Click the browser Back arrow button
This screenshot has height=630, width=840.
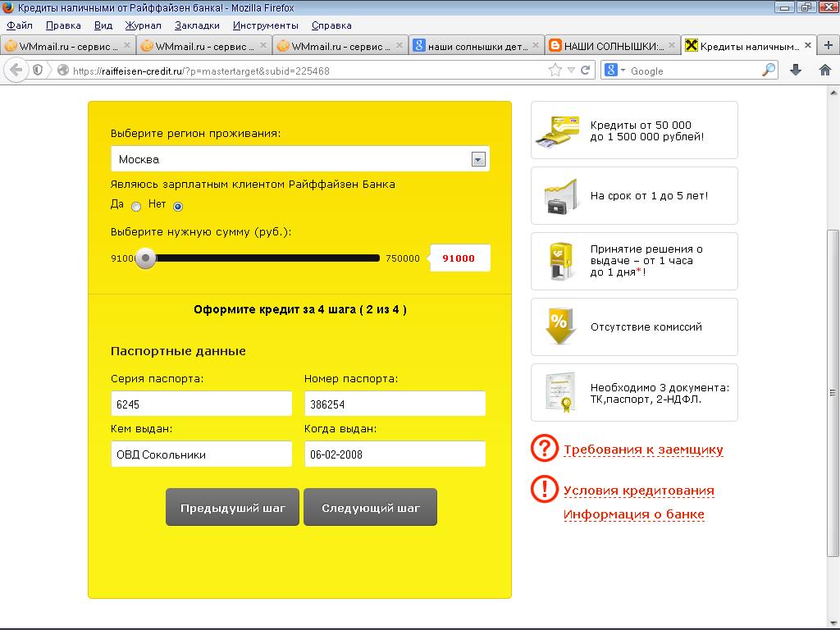pyautogui.click(x=16, y=71)
